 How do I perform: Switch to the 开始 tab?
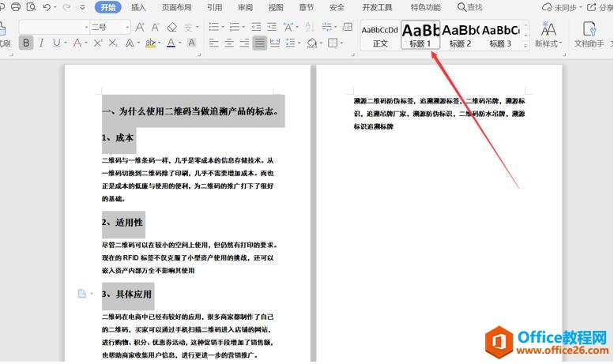tap(108, 7)
